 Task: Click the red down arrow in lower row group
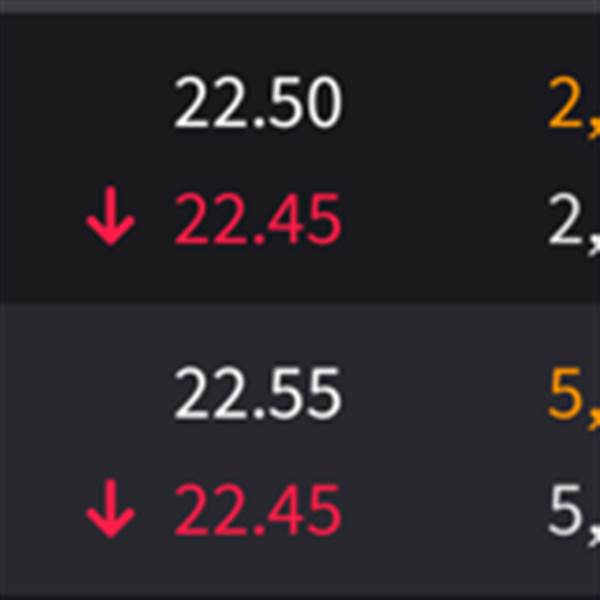click(111, 509)
